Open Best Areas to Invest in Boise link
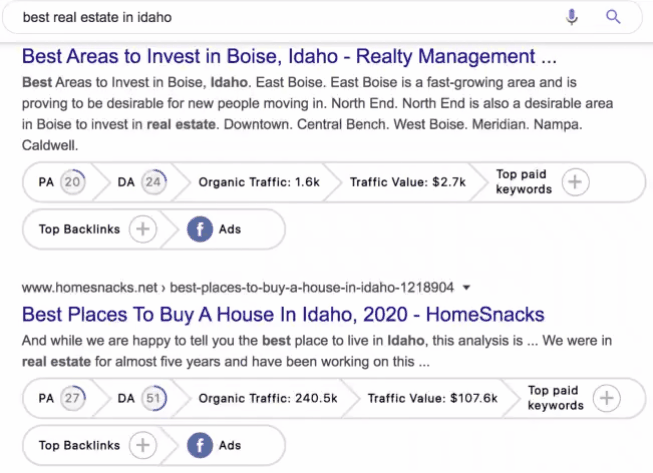Image resolution: width=653 pixels, height=473 pixels. point(289,56)
